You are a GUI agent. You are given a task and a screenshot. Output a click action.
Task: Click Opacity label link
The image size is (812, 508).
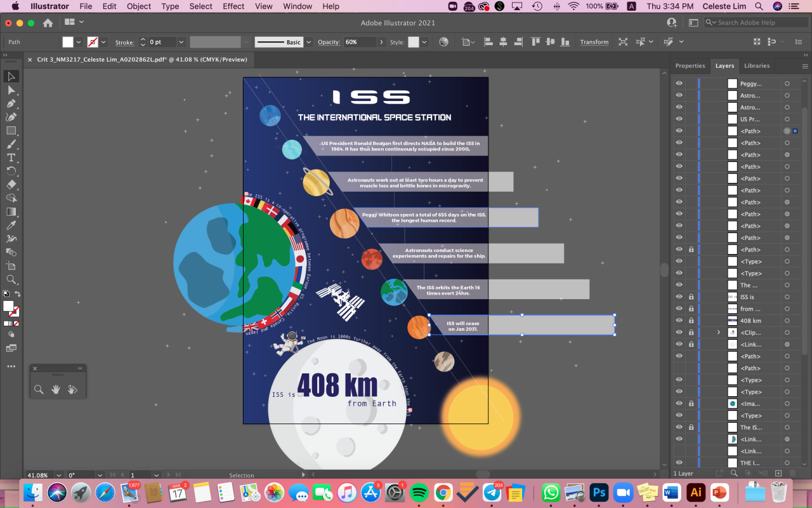coord(329,43)
